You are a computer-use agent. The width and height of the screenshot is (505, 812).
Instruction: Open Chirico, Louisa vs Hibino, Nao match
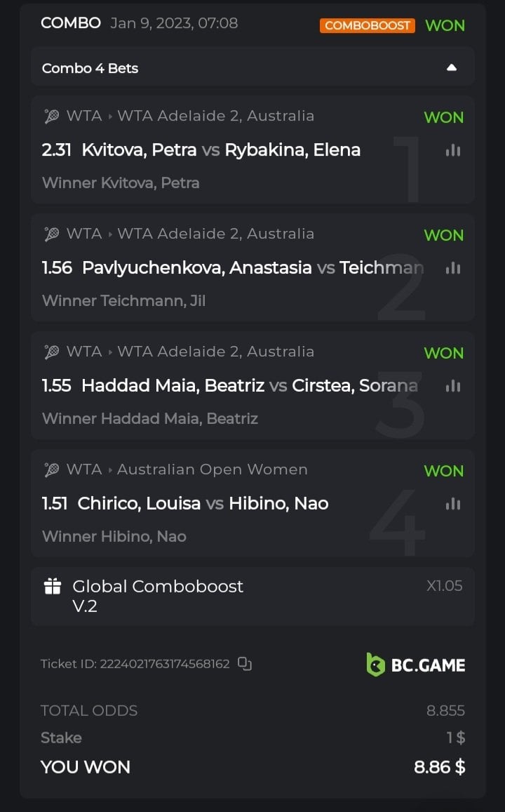tap(203, 504)
